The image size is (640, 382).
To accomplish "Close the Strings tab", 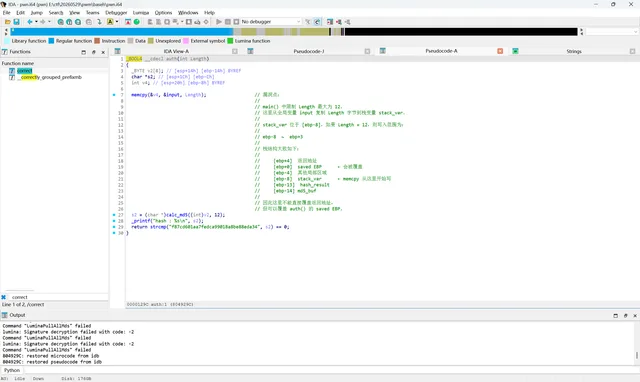I will click(x=632, y=51).
